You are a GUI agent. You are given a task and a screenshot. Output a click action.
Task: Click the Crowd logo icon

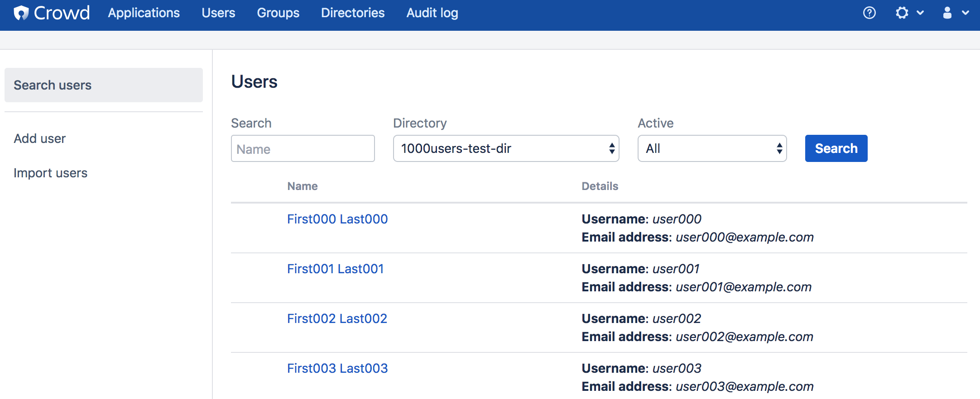pyautogui.click(x=21, y=13)
